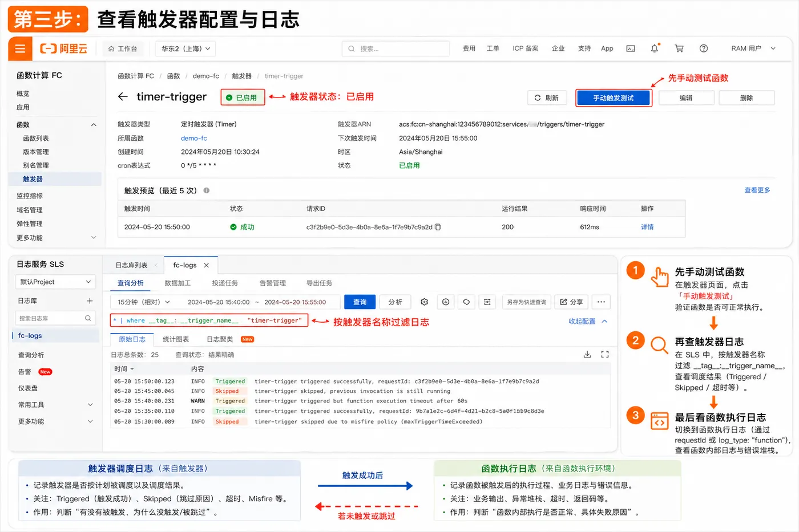
Task: Select the fc-logs logstore item
Action: [x=55, y=336]
